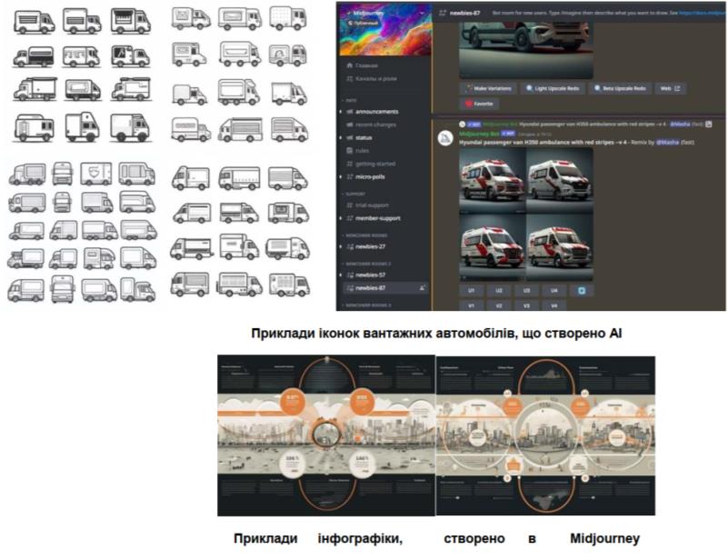This screenshot has height=560, width=728.
Task: Click the U3 upscale button
Action: point(526,290)
